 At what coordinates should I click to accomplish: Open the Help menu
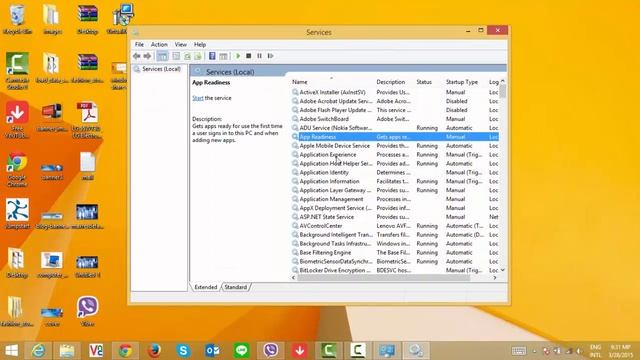pyautogui.click(x=200, y=44)
